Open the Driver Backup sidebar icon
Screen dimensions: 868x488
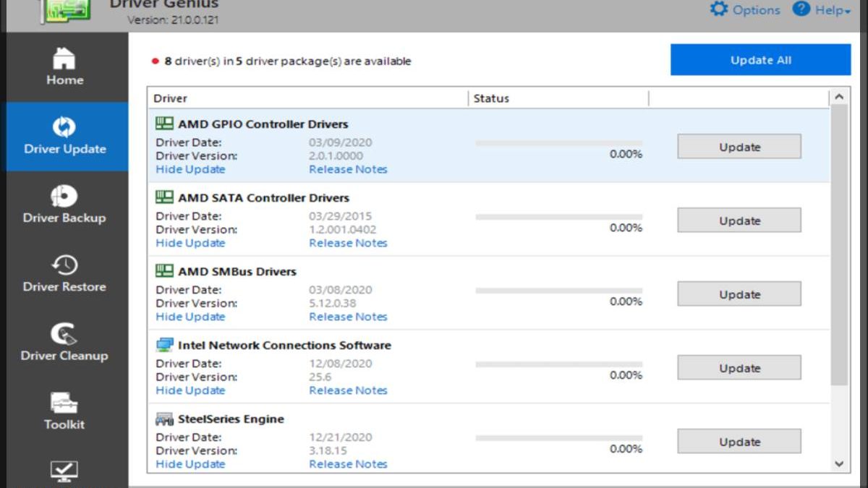(x=64, y=196)
